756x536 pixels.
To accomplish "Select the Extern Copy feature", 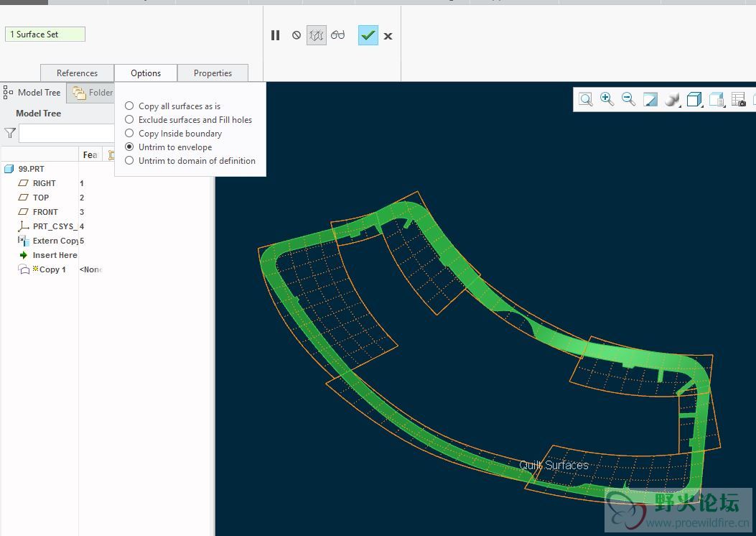I will point(47,241).
